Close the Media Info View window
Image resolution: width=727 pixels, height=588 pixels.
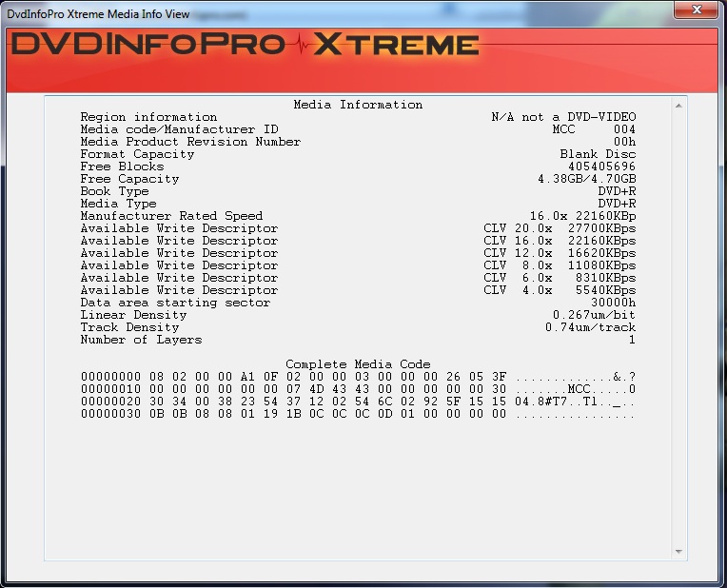[x=696, y=10]
